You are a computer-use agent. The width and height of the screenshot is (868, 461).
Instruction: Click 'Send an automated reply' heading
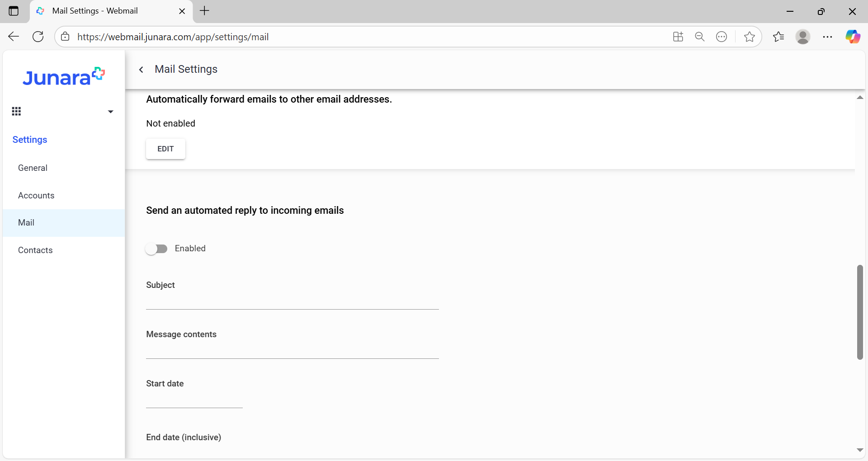(245, 210)
